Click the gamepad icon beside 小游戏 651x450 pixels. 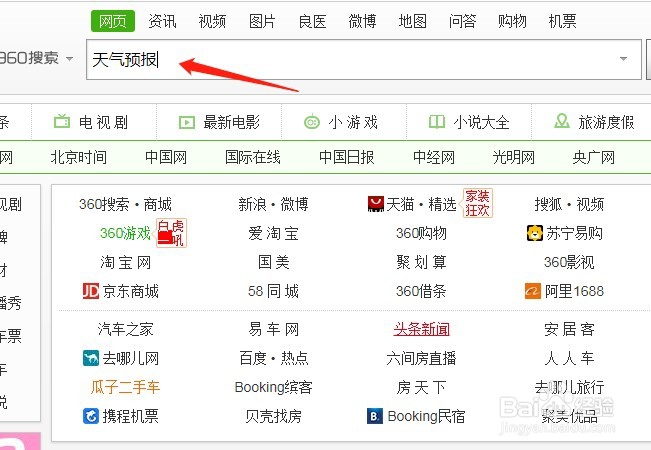pos(312,122)
